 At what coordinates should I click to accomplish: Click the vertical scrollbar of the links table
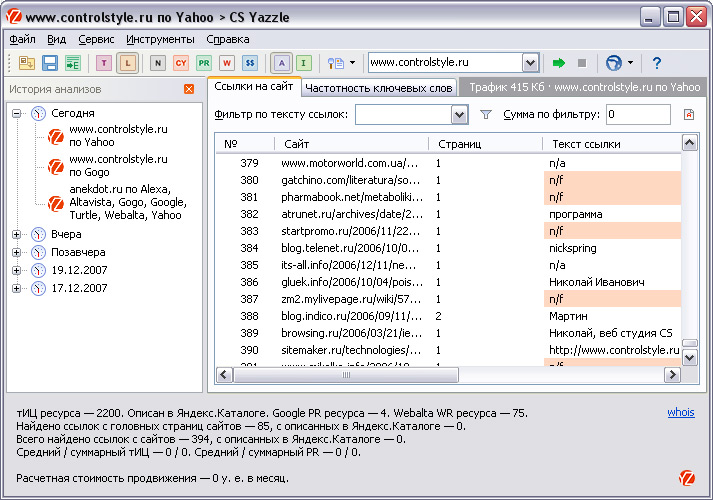(689, 250)
